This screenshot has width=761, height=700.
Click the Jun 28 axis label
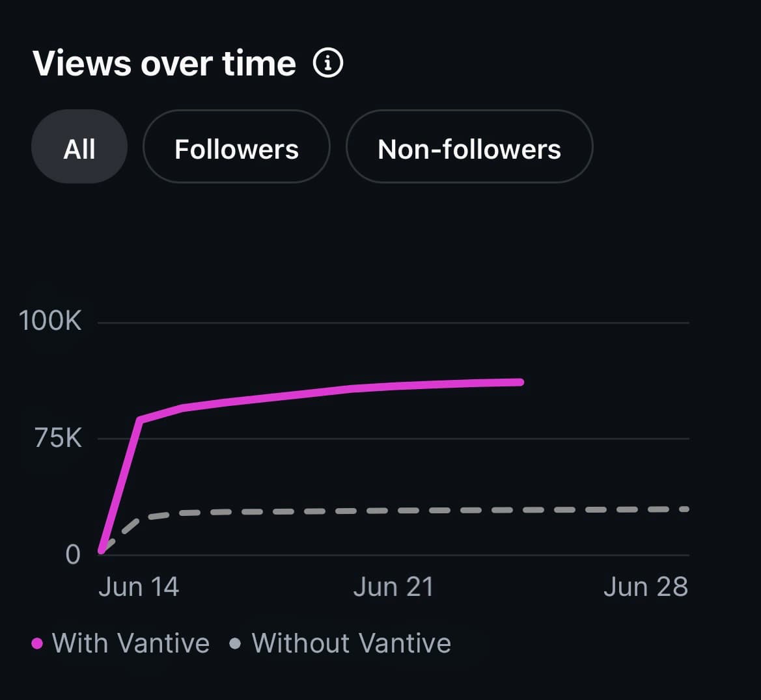pos(646,587)
